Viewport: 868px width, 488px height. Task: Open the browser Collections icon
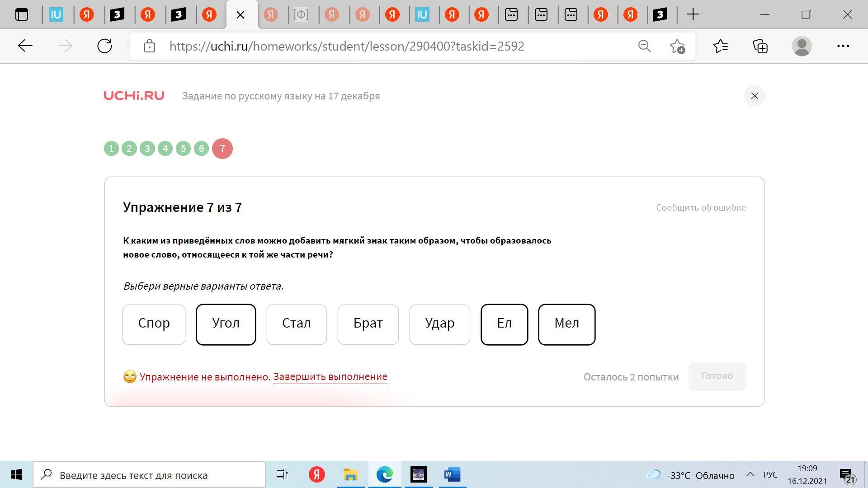point(760,46)
